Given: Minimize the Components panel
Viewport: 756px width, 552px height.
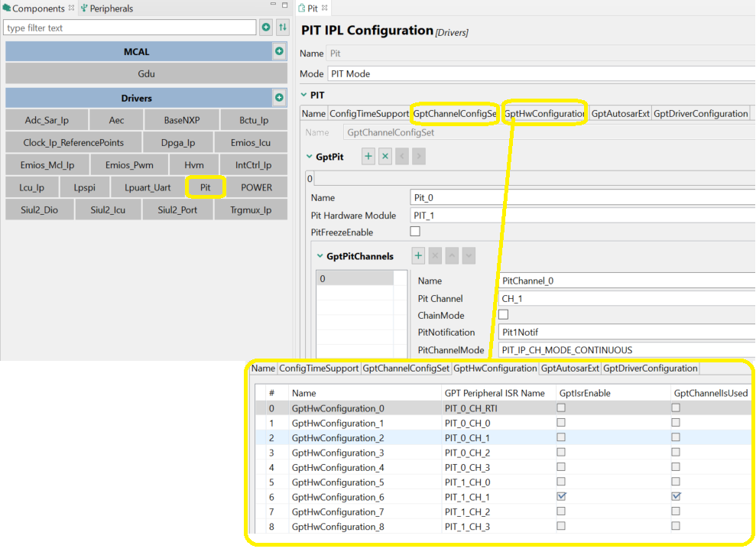Looking at the screenshot, I should [273, 5].
